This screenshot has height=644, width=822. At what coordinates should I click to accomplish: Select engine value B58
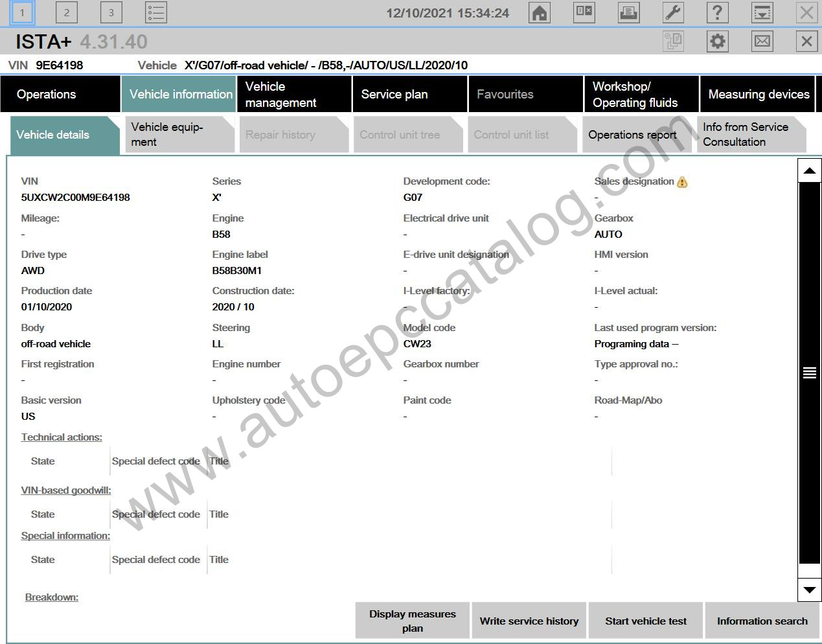coord(221,235)
